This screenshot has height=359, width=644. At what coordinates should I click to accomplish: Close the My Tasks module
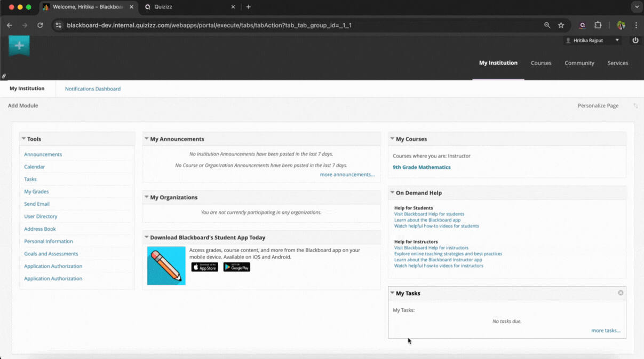point(621,293)
